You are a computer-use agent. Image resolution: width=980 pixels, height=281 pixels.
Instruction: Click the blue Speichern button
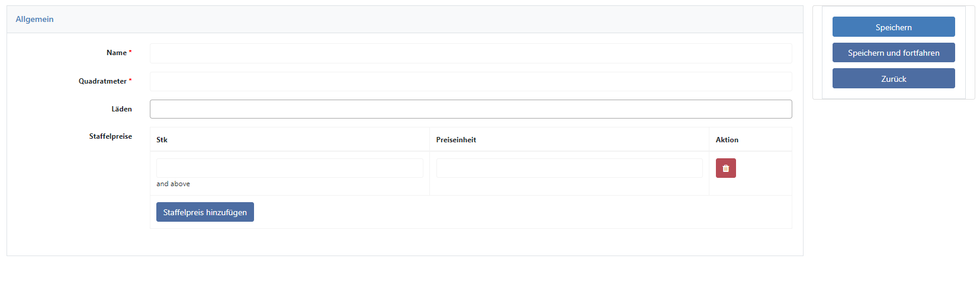click(x=894, y=27)
